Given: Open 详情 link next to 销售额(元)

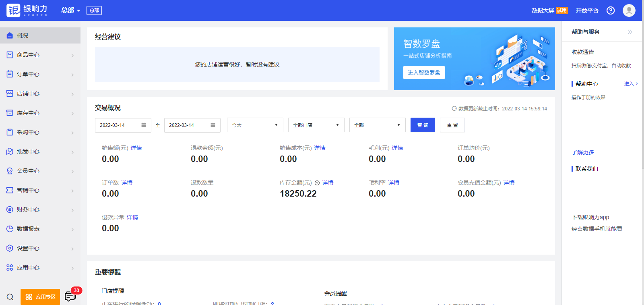Looking at the screenshot, I should tap(136, 148).
